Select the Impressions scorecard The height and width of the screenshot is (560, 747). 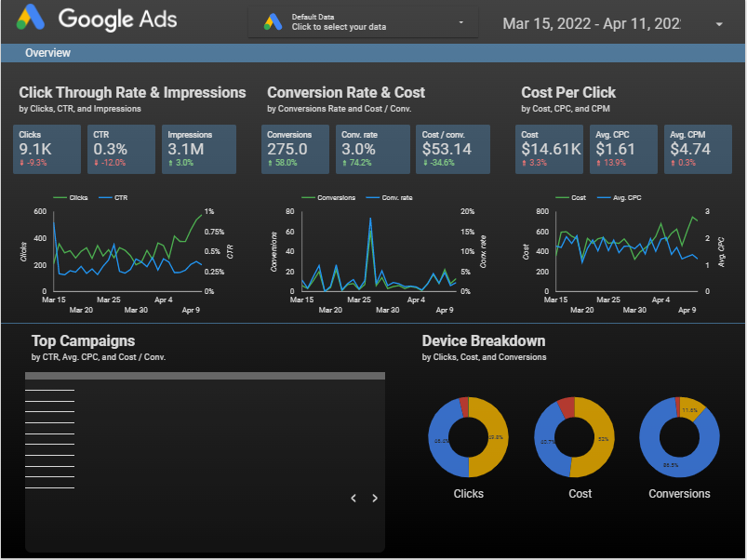pos(199,149)
